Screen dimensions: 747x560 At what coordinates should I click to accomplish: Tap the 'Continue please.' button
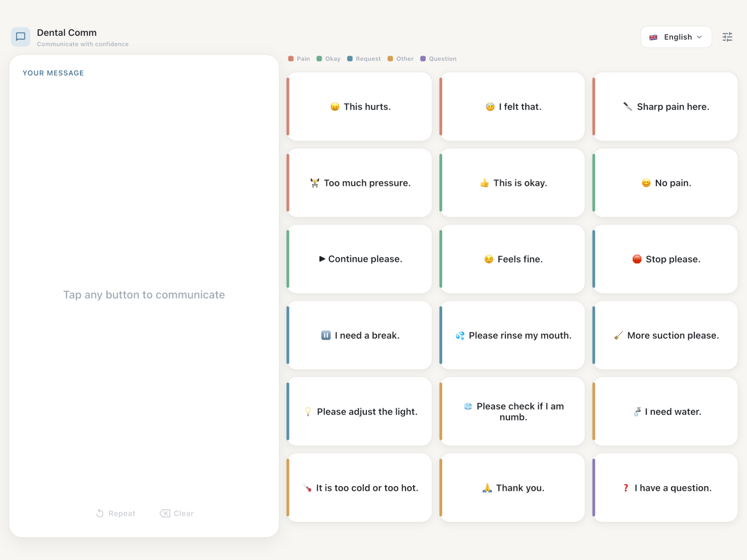(359, 259)
